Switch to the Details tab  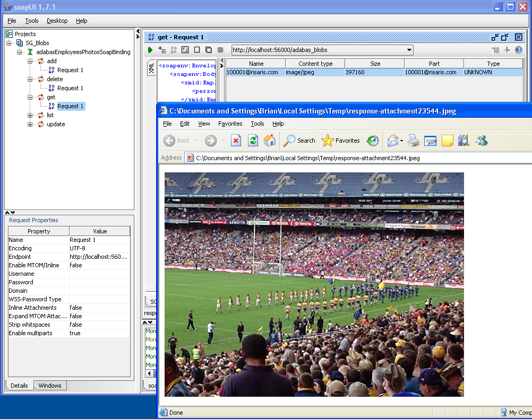[19, 386]
